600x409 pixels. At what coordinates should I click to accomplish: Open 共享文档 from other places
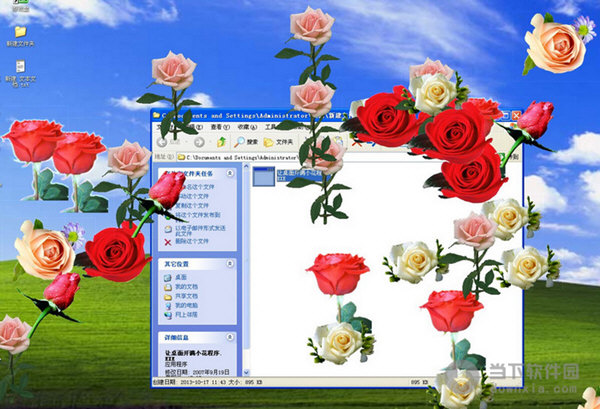pos(181,296)
